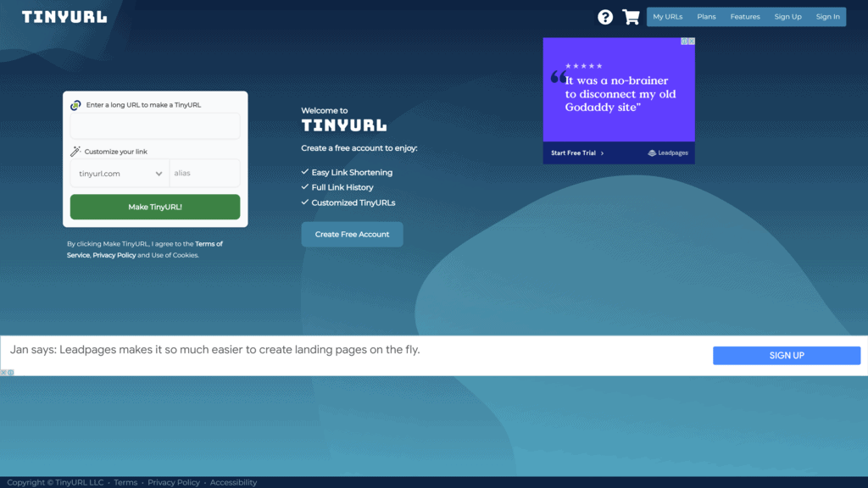Go to Sign In in the header
Image resolution: width=868 pixels, height=488 pixels.
click(x=827, y=17)
